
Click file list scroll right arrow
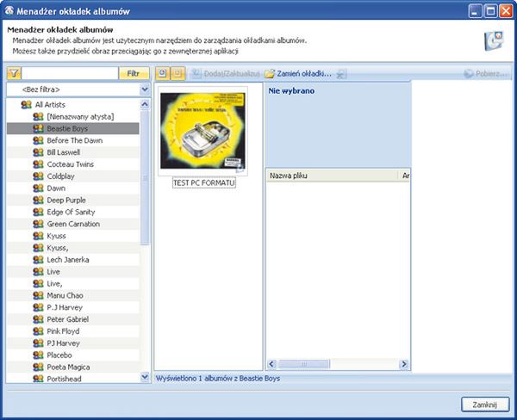(x=403, y=364)
